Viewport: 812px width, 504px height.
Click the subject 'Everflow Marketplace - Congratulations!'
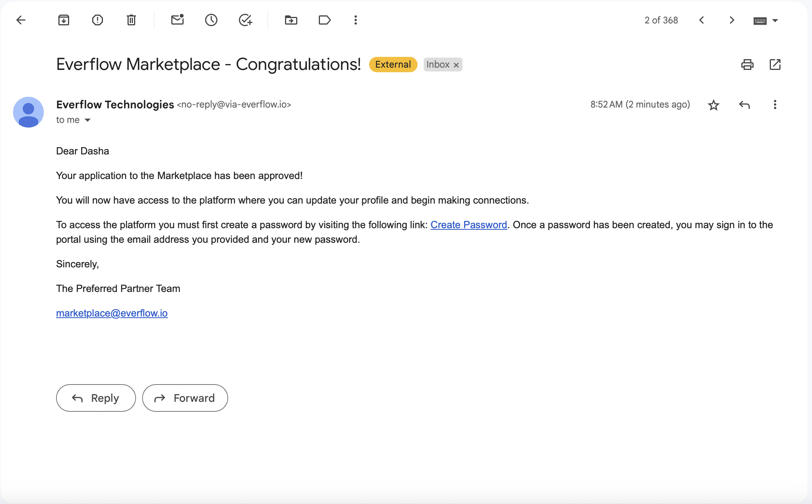pyautogui.click(x=209, y=64)
